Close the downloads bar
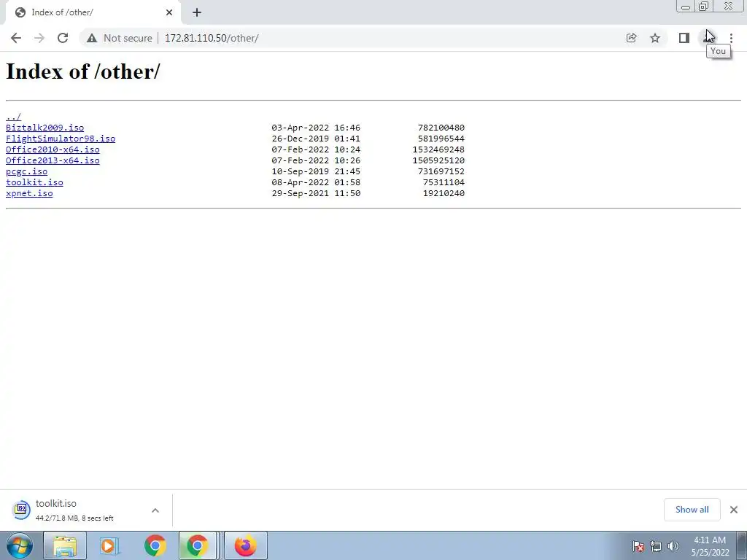The height and width of the screenshot is (560, 747). coord(734,510)
